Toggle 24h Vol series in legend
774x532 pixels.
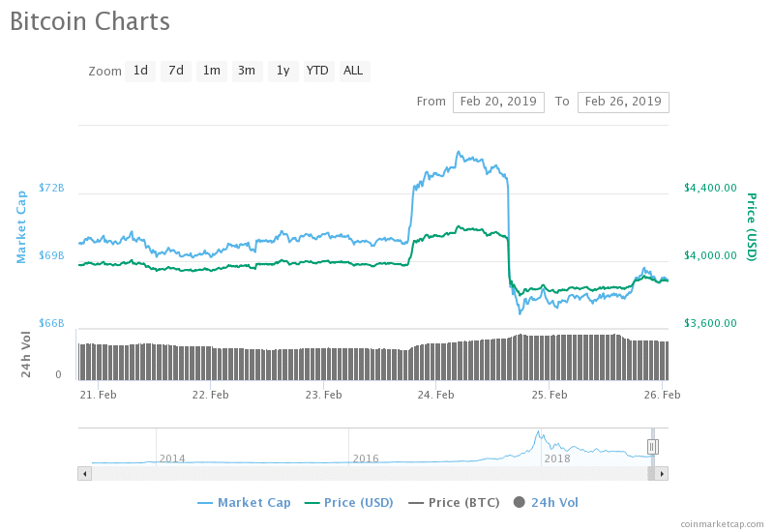point(546,502)
